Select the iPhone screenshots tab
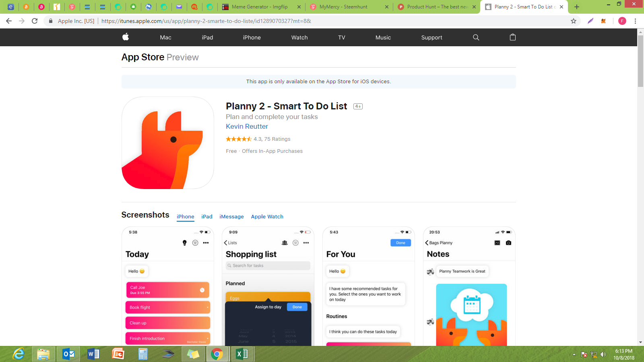 click(186, 216)
